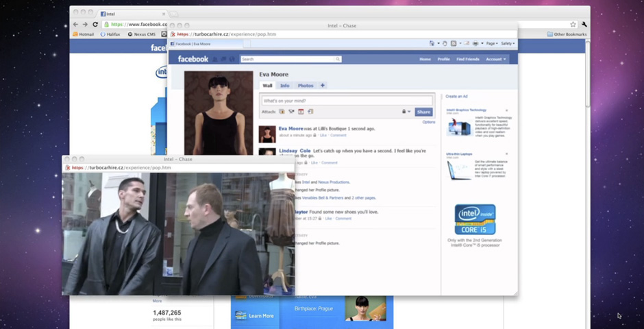
Task: Close the Intel Graphics Technology ad
Action: [506, 110]
